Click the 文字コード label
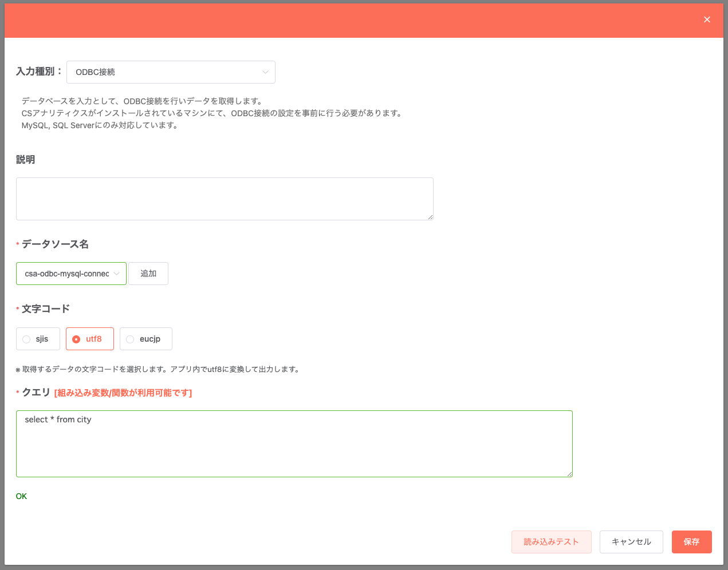The width and height of the screenshot is (728, 570). [x=46, y=309]
